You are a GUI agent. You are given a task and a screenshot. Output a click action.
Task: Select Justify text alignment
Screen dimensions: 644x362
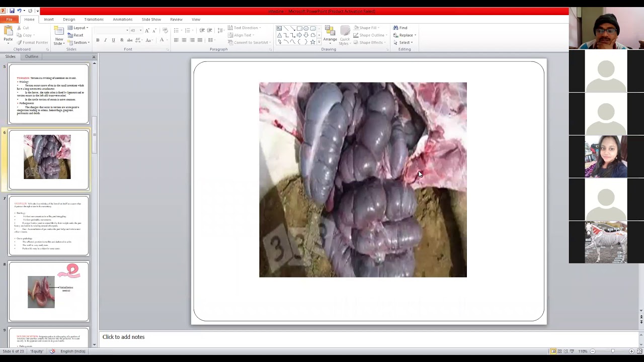[200, 40]
